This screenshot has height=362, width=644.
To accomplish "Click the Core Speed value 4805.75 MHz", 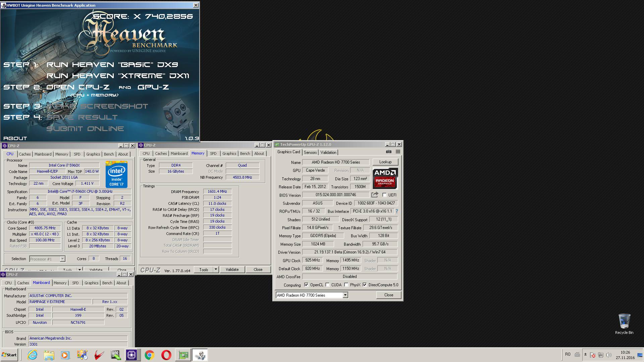I will click(x=45, y=228).
